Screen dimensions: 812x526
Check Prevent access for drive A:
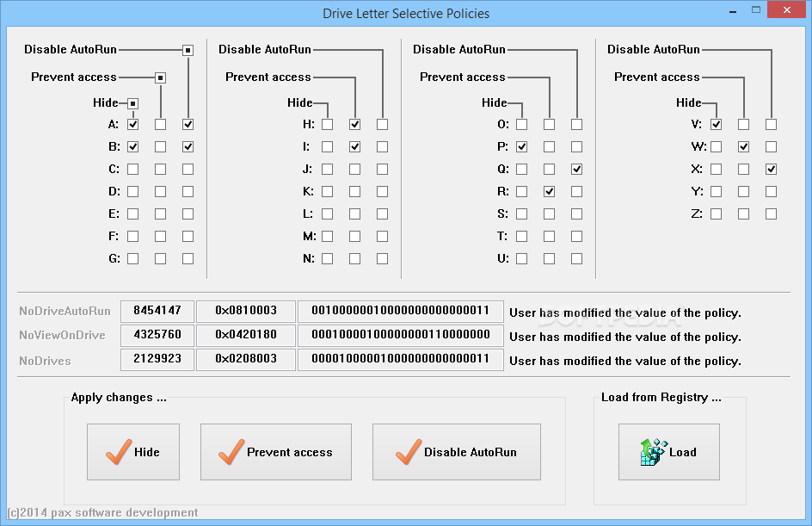coord(161,124)
